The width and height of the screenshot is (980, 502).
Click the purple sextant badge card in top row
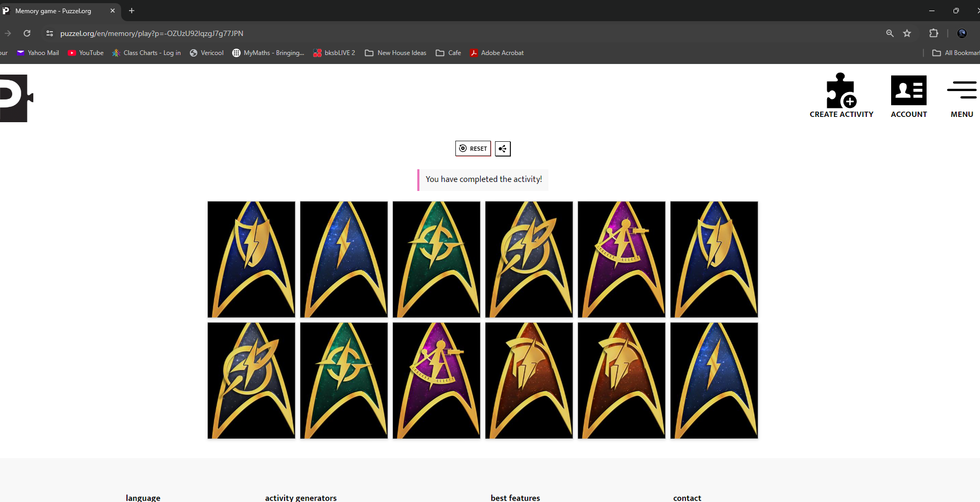(621, 259)
